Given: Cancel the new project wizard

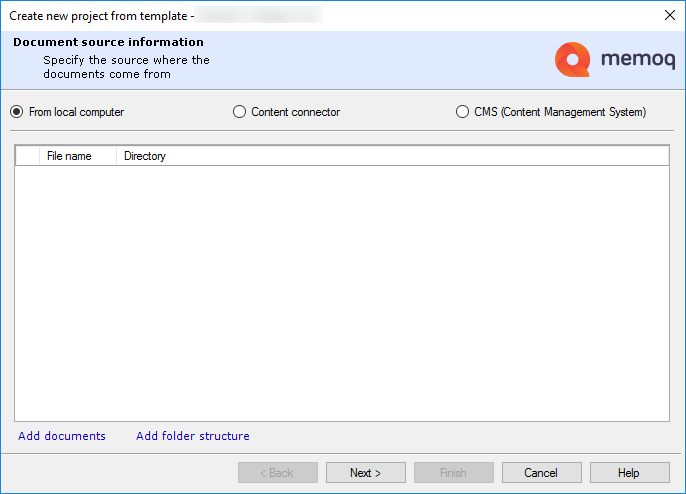Looking at the screenshot, I should (541, 473).
